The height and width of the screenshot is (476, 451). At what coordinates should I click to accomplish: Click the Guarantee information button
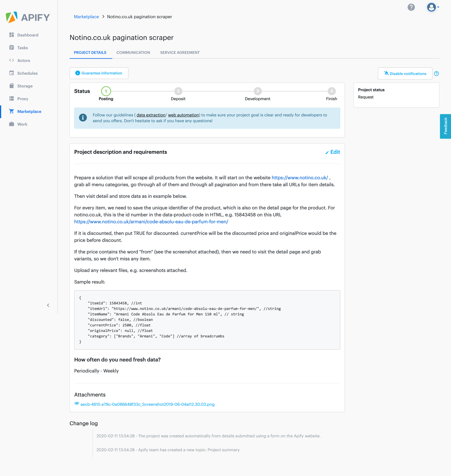coord(99,73)
